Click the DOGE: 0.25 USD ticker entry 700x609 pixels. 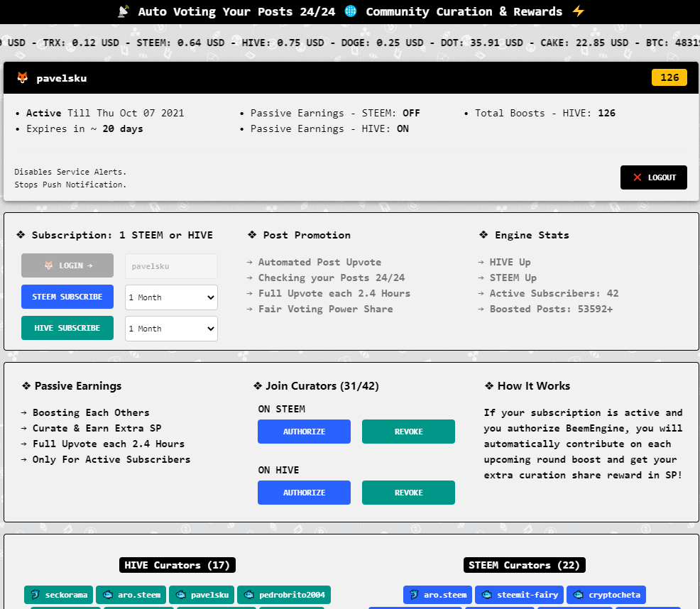[382, 43]
